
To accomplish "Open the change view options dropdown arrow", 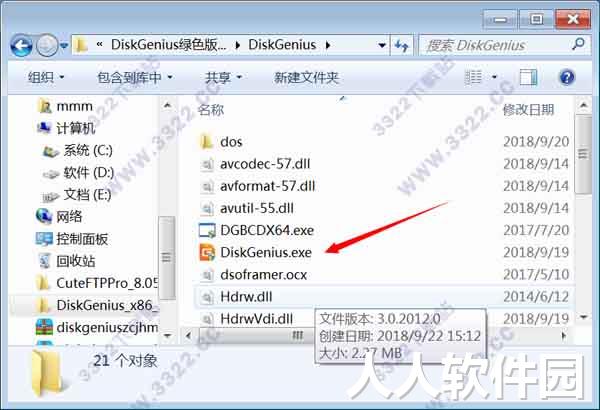I will 494,77.
